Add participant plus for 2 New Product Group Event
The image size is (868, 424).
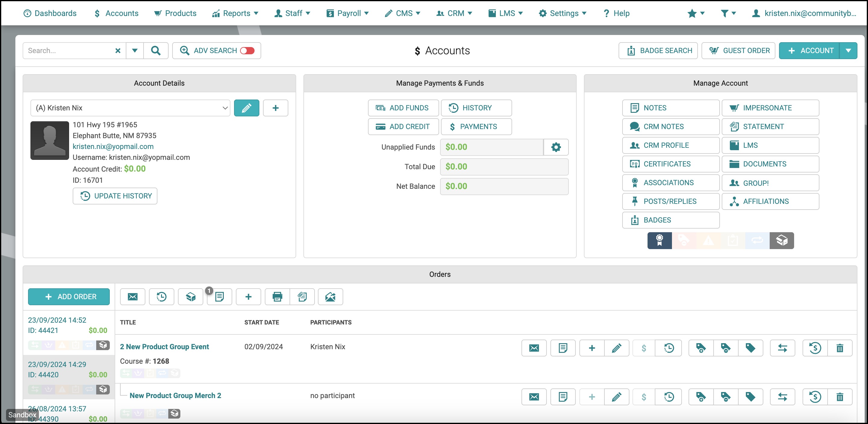[592, 348]
